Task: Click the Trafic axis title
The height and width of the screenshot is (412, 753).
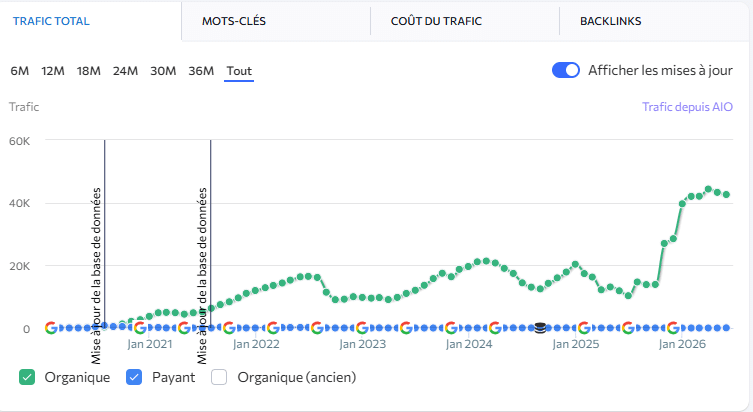Action: click(x=24, y=107)
